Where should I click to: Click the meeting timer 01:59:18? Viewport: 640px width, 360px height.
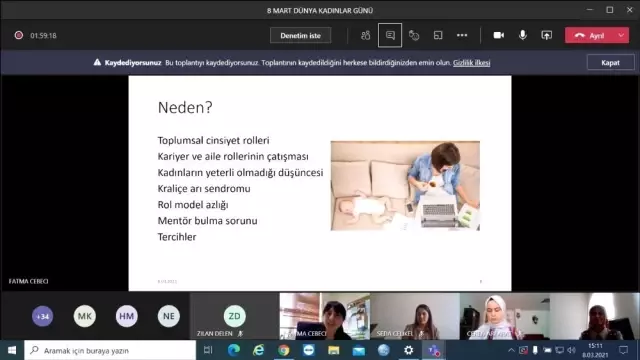pos(43,36)
